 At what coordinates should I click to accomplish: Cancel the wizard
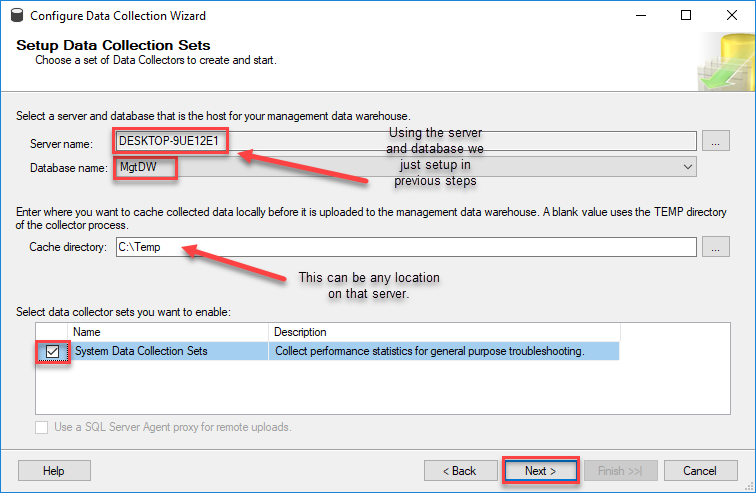(x=700, y=471)
